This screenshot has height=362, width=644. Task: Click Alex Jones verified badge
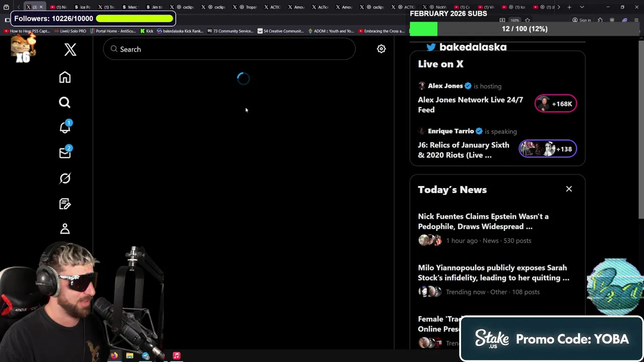468,86
